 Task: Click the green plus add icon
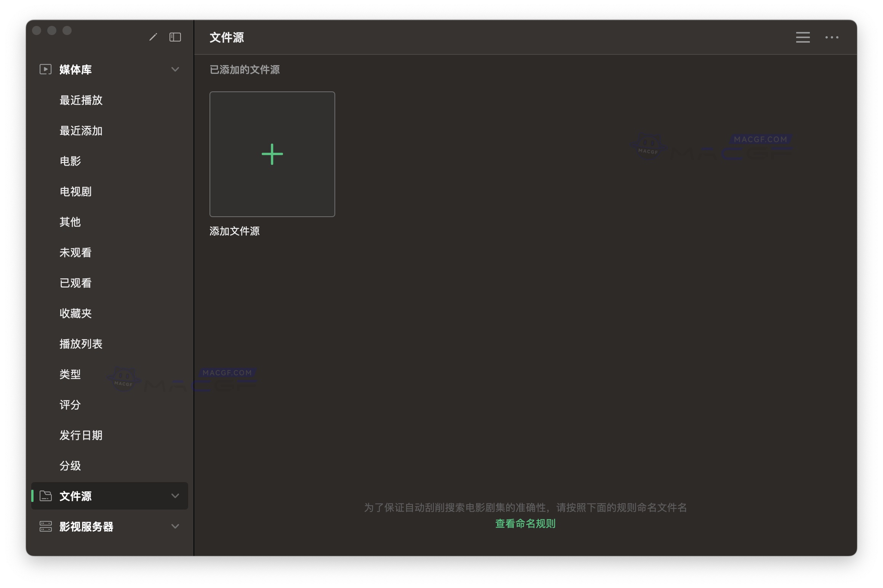(272, 154)
